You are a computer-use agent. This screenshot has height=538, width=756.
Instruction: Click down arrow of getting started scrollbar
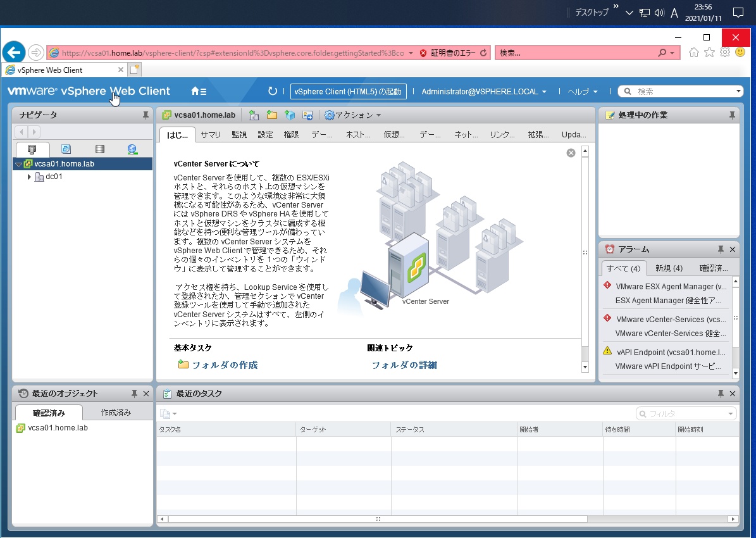coord(585,367)
